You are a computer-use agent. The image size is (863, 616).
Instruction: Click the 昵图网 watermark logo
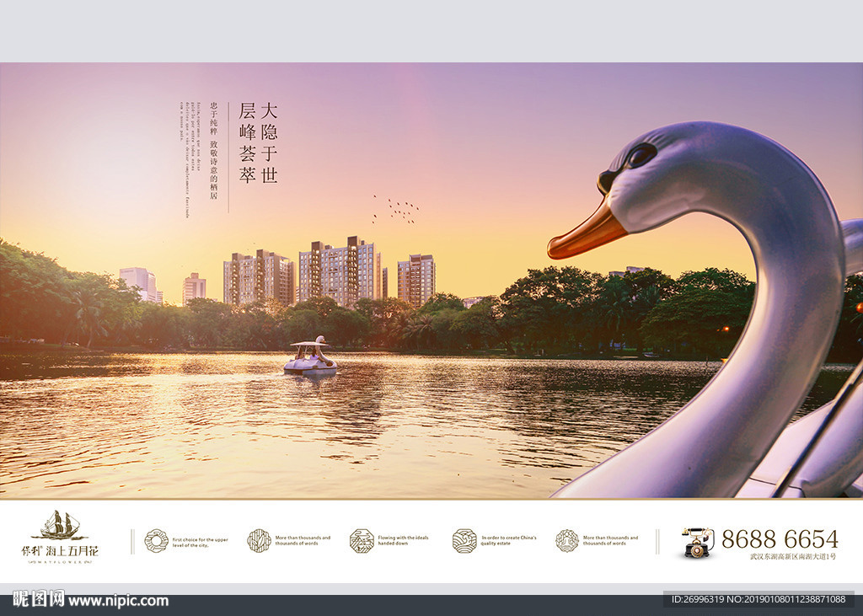(x=32, y=600)
